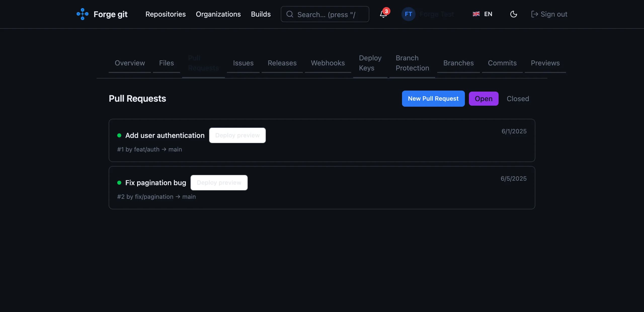Screen dimensions: 644x312
Task: View the Commits tab
Action: (x=502, y=63)
